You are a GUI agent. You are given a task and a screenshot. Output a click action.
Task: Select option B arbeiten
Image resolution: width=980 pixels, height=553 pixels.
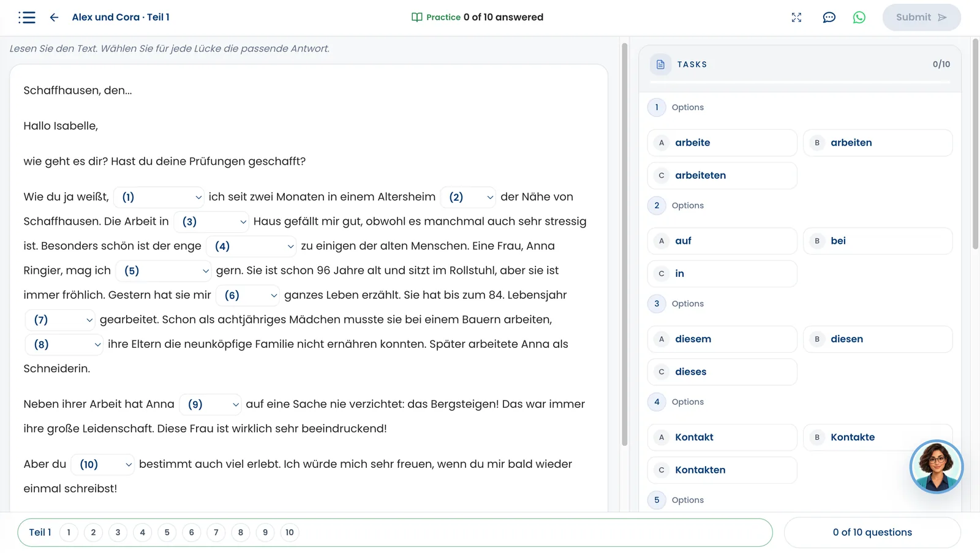[x=878, y=143]
